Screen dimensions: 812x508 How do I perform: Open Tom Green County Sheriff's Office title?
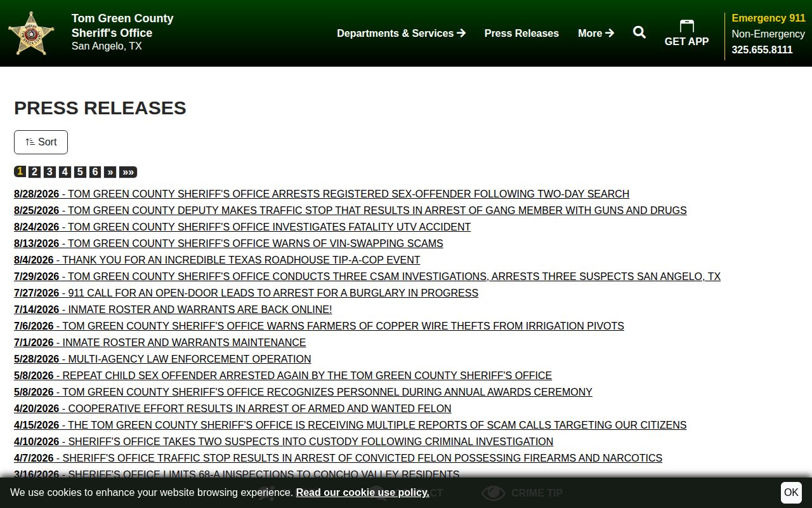[x=122, y=25]
